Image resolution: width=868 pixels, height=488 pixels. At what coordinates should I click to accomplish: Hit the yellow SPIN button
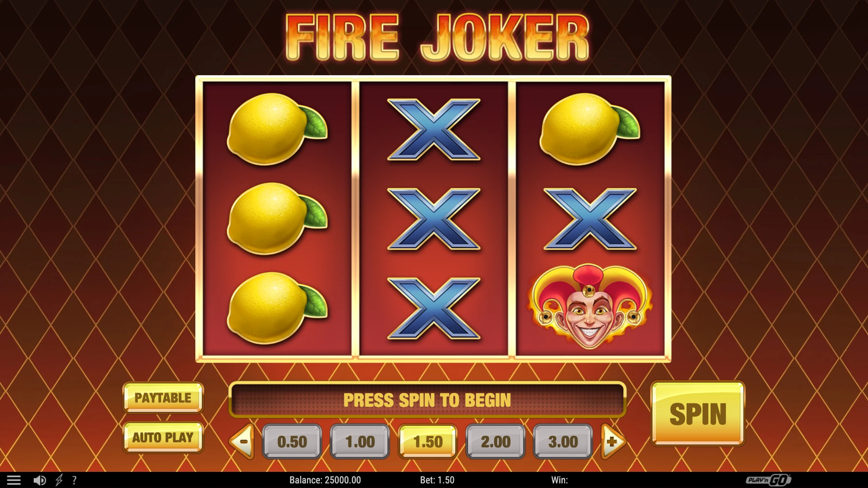click(x=698, y=413)
